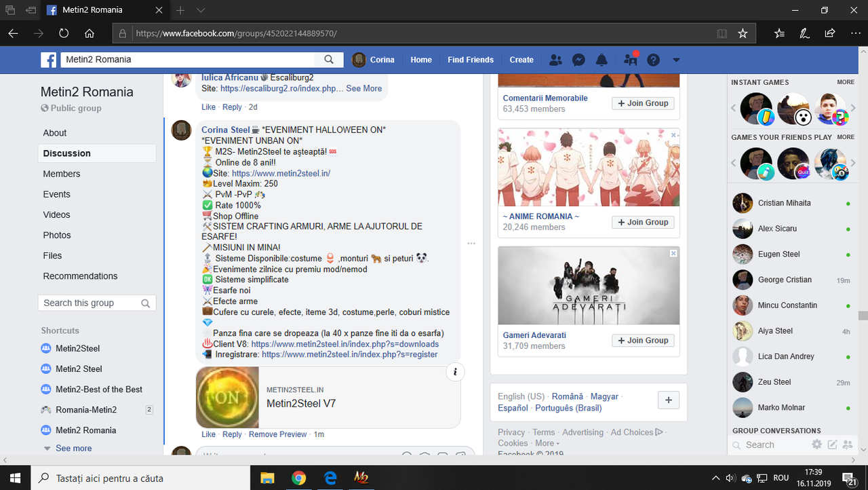The height and width of the screenshot is (490, 868).
Task: Open the Messenger icon in the top bar
Action: pyautogui.click(x=578, y=60)
